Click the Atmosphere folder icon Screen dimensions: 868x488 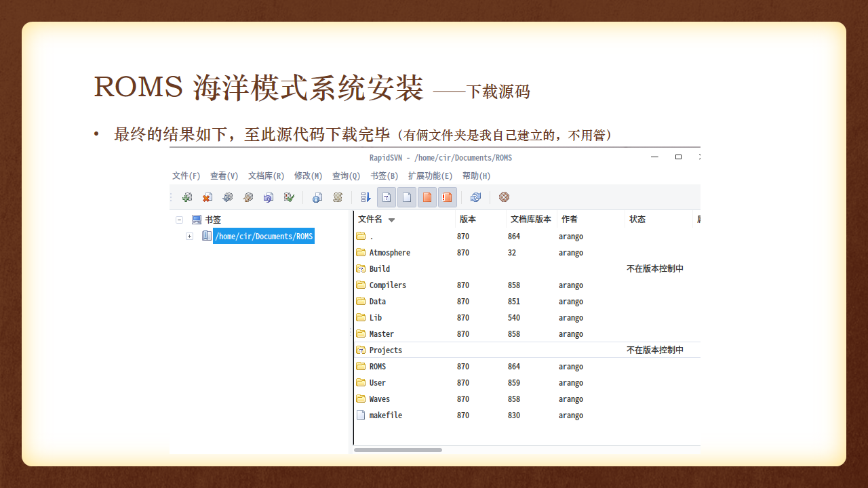tap(361, 252)
